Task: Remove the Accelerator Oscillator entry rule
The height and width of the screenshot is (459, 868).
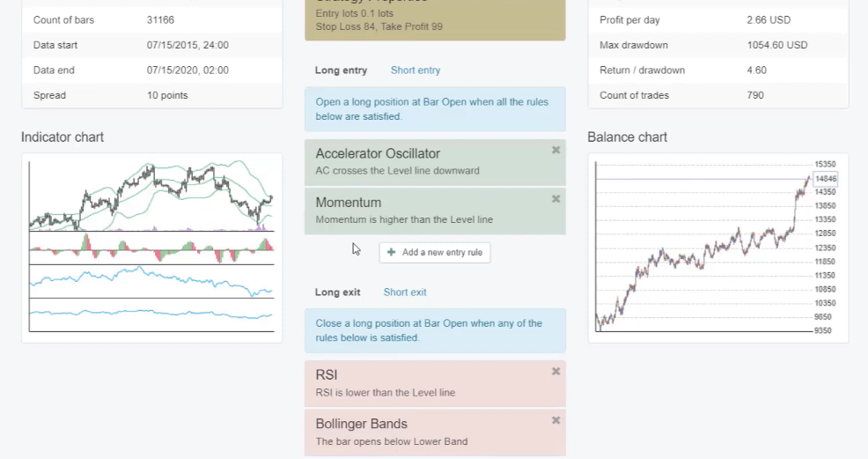Action: click(x=555, y=150)
